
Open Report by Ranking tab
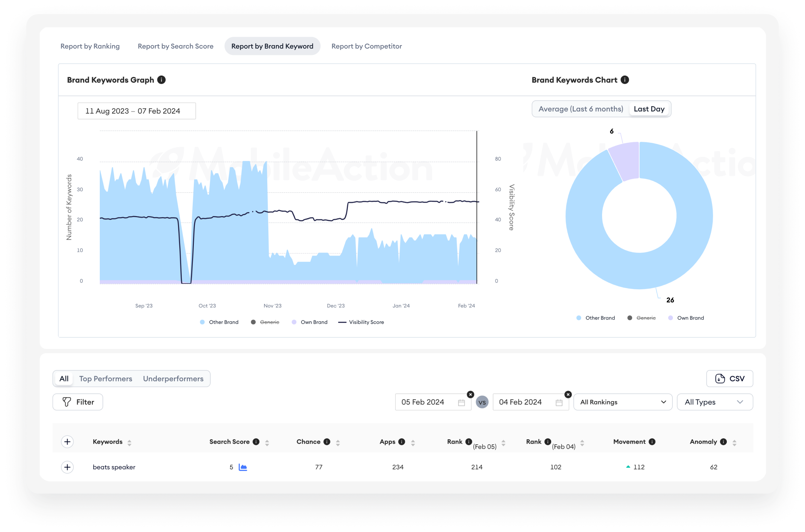pyautogui.click(x=90, y=46)
